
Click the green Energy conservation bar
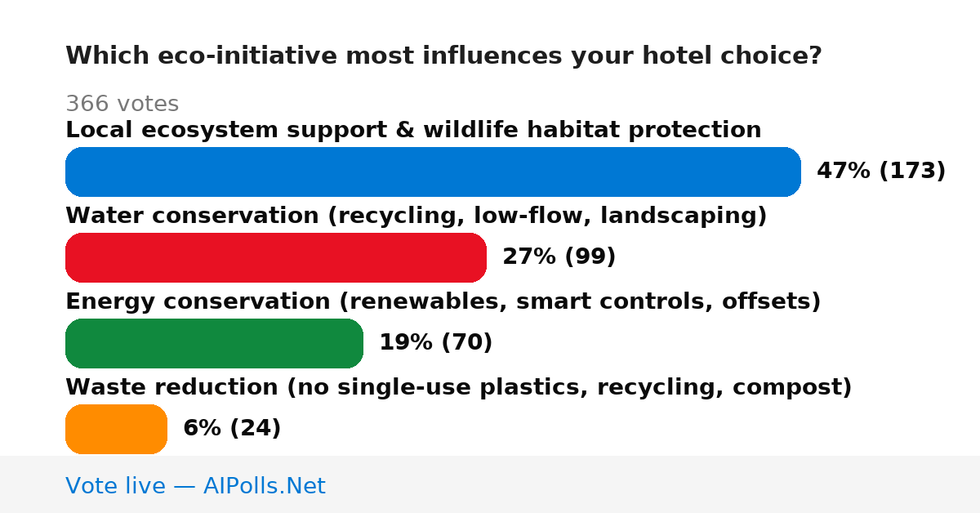coord(214,343)
